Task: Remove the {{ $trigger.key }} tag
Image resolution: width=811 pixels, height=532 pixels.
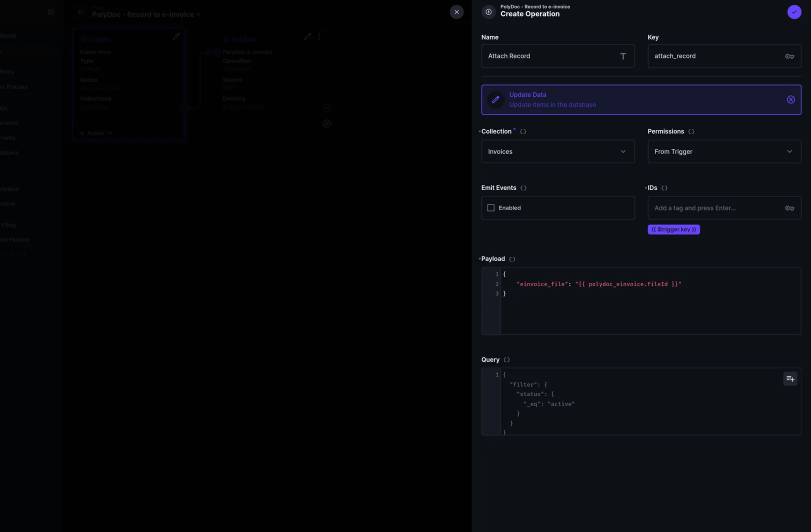Action: pos(673,229)
